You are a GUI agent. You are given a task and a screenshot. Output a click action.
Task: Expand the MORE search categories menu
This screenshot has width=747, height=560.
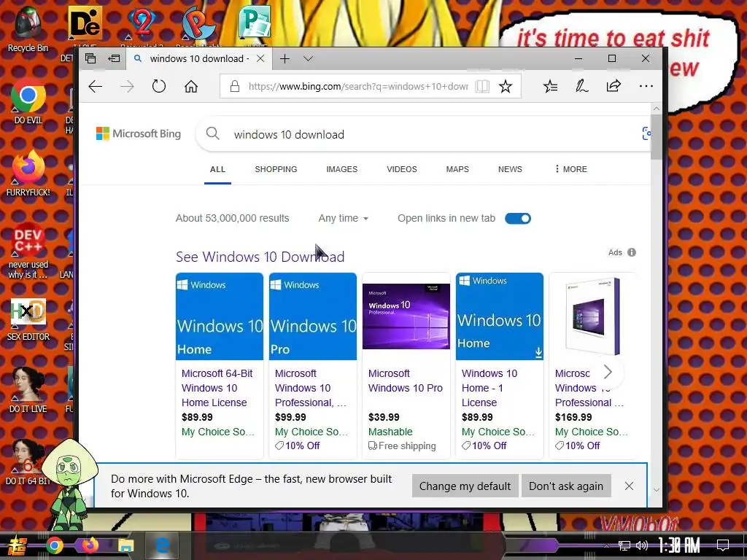[x=571, y=169]
